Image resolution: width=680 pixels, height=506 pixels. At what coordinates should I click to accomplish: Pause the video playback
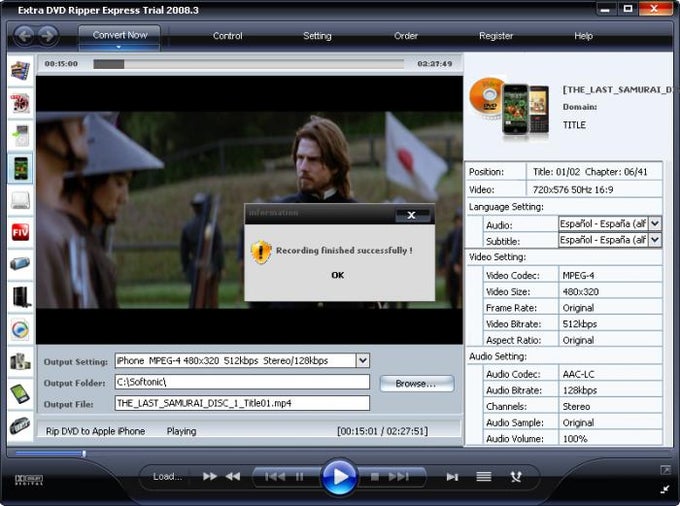point(300,477)
